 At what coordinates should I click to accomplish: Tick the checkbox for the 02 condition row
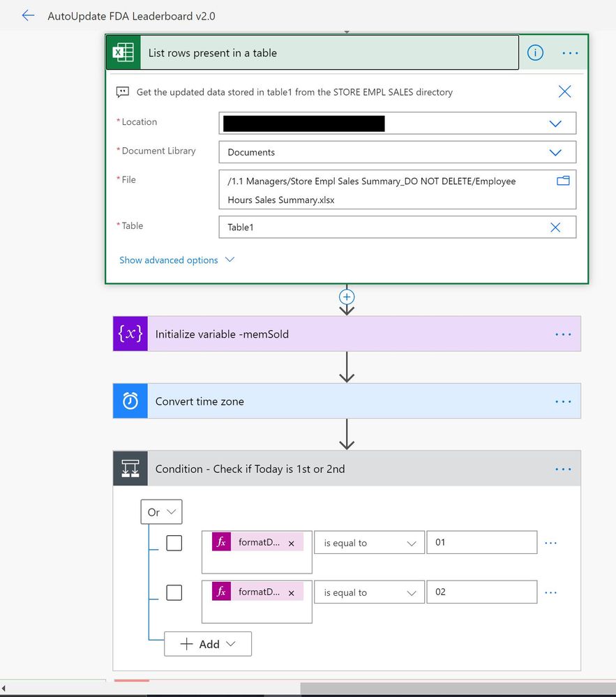174,592
